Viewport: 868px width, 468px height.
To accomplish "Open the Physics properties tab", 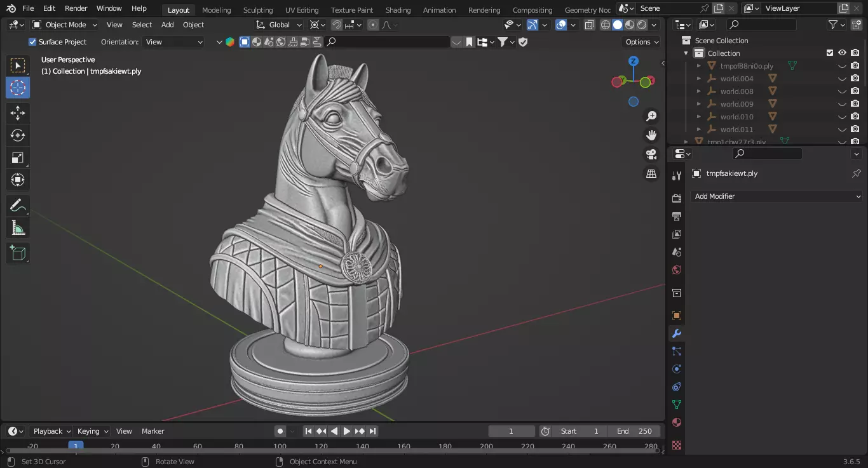I will coord(677,369).
